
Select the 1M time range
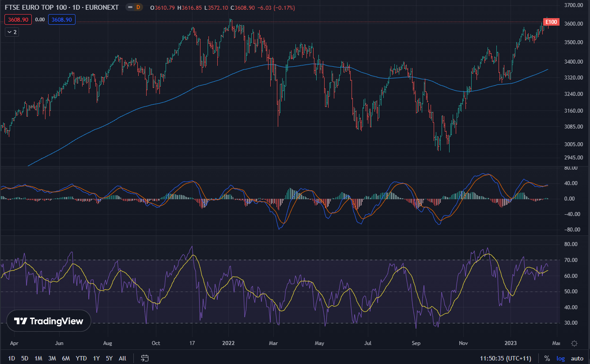pos(38,358)
